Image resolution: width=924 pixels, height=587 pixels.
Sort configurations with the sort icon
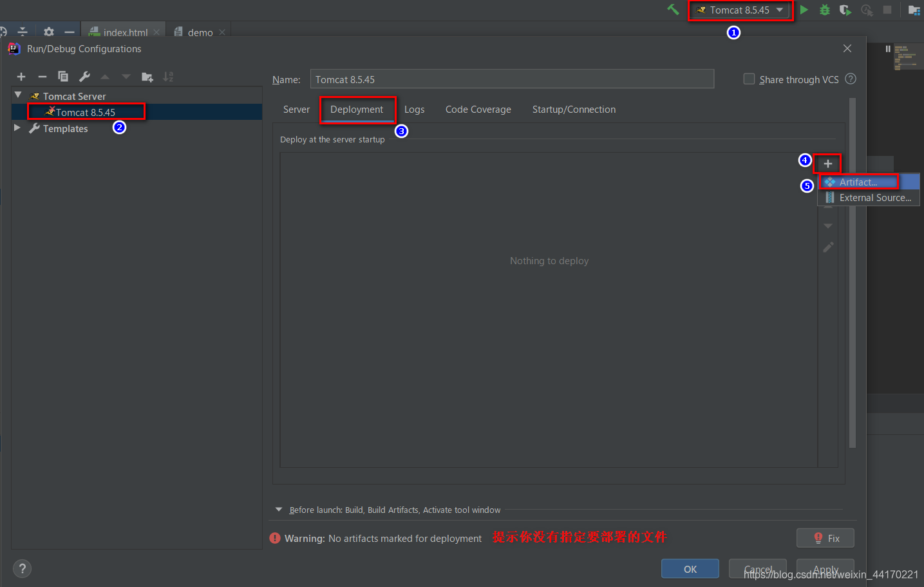pos(168,77)
